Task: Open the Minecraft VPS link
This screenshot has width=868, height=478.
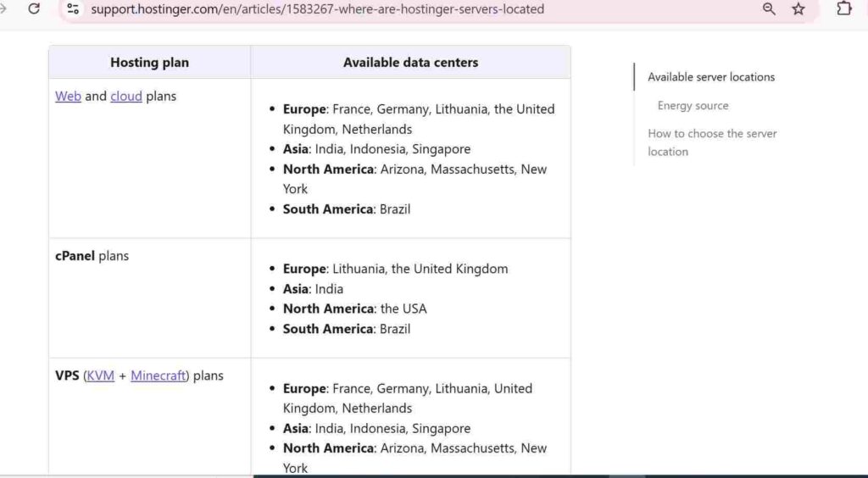Action: coord(159,375)
